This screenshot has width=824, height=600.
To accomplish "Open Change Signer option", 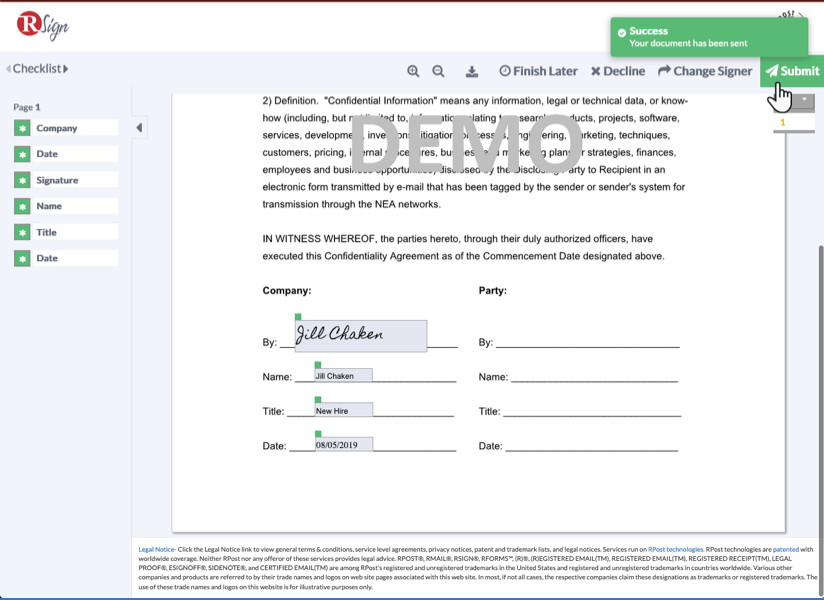I will (x=705, y=71).
